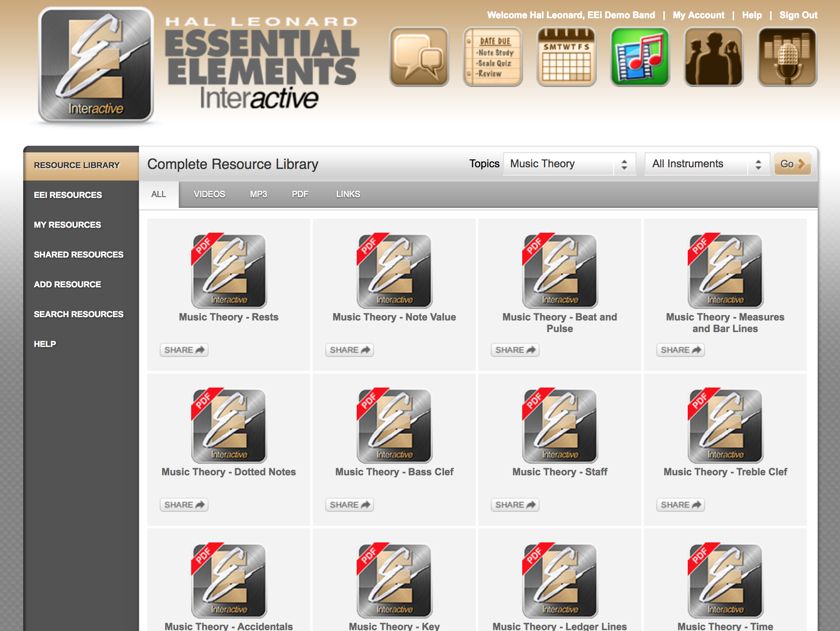Open Music Theory - Bass Clef PDF icon
840x631 pixels.
click(394, 426)
